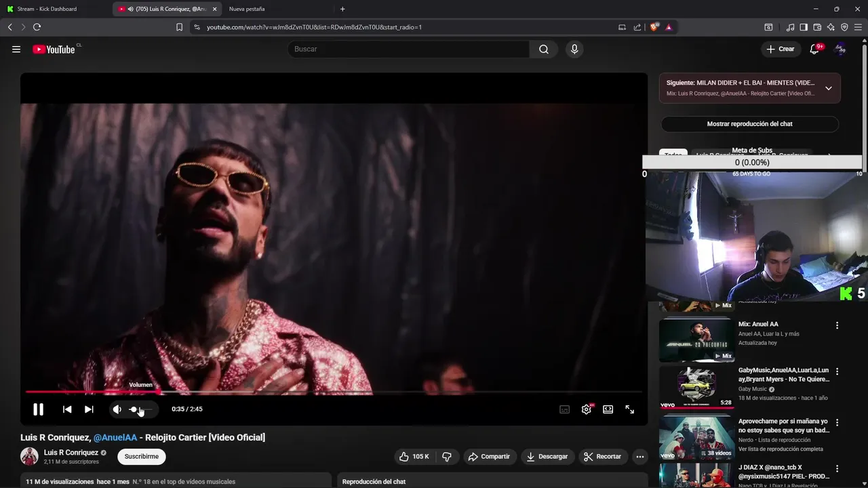Screen dimensions: 868x488
Task: Open options menu for GabyMusic No Te Quiere video
Action: pos(837,371)
